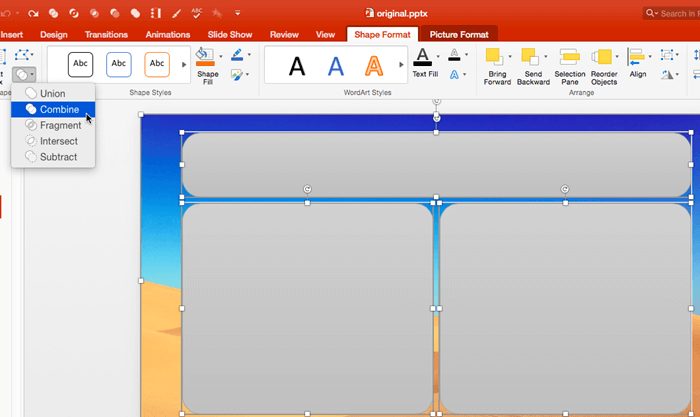Click the Shape Fill paint bucket icon
The height and width of the screenshot is (417, 700).
(x=205, y=58)
